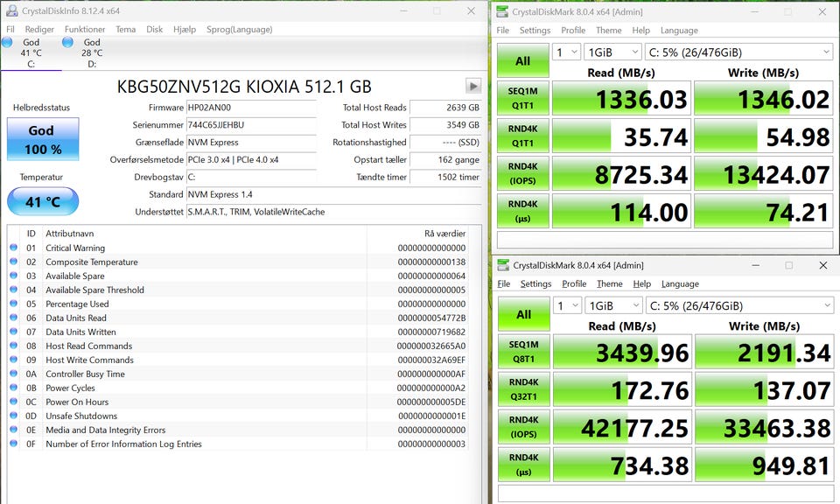Click the 41 °C temperature button
Screen dimensions: 840x504
(x=43, y=201)
